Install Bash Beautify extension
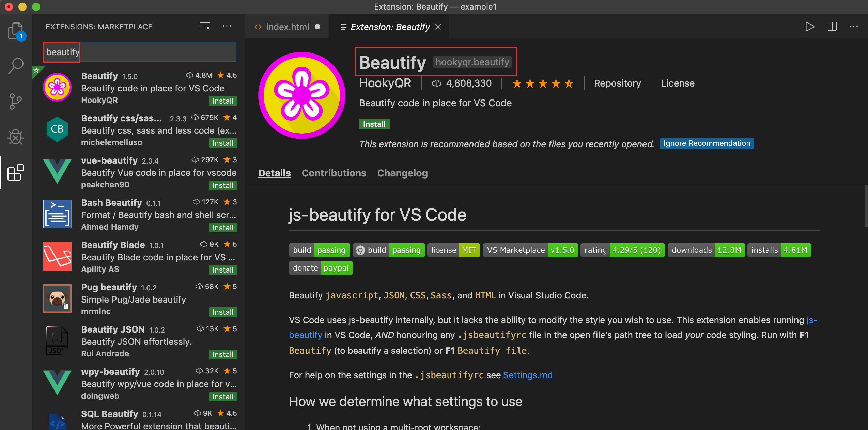This screenshot has height=430, width=868. click(x=223, y=228)
